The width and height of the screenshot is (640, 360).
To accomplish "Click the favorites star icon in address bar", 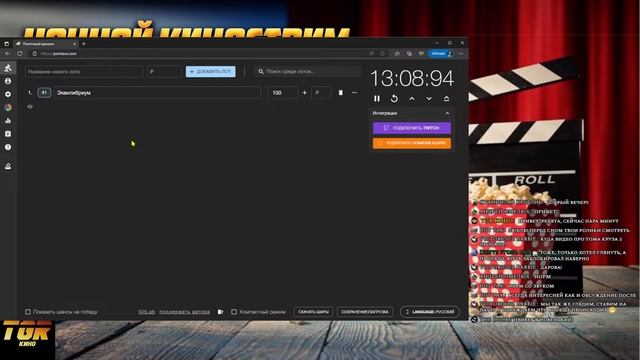I will tap(382, 53).
